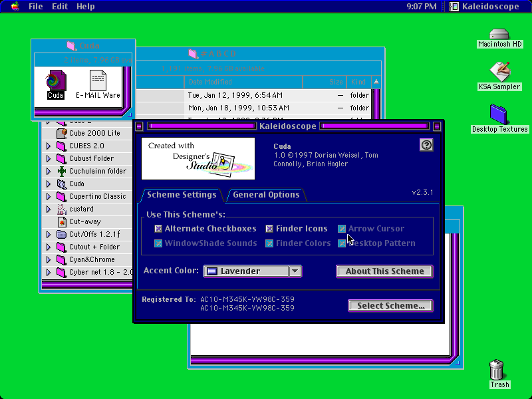The height and width of the screenshot is (399, 532).
Task: Open the Accent Color Lavender dropdown
Action: (252, 271)
